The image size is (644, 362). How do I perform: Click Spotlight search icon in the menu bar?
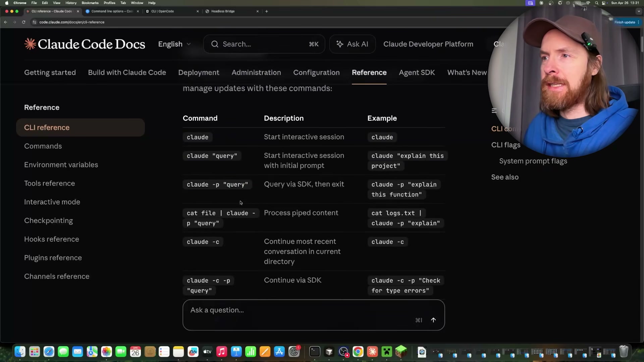pyautogui.click(x=597, y=3)
